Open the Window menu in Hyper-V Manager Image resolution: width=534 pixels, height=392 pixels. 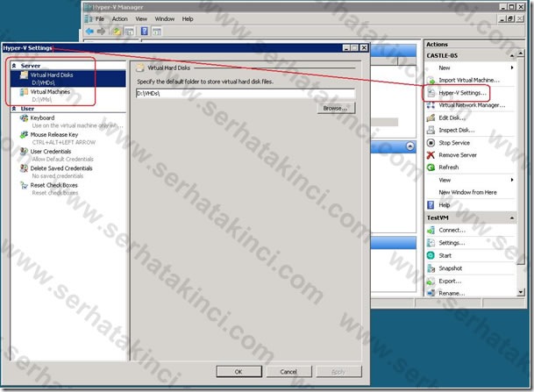tap(165, 19)
